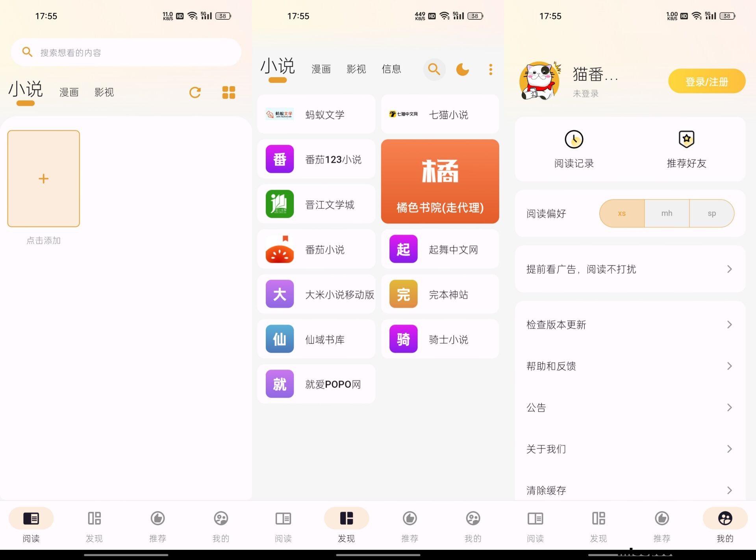Select 小说 tab on bookshelf screen

26,89
